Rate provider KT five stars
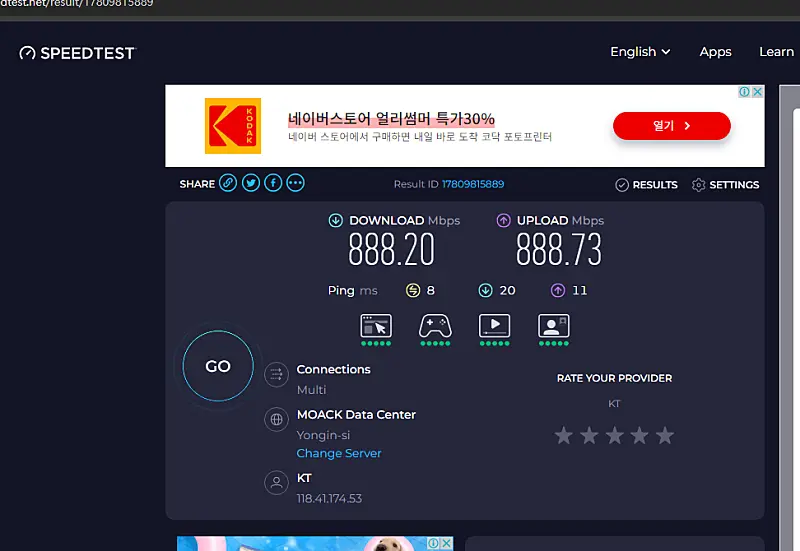 665,436
